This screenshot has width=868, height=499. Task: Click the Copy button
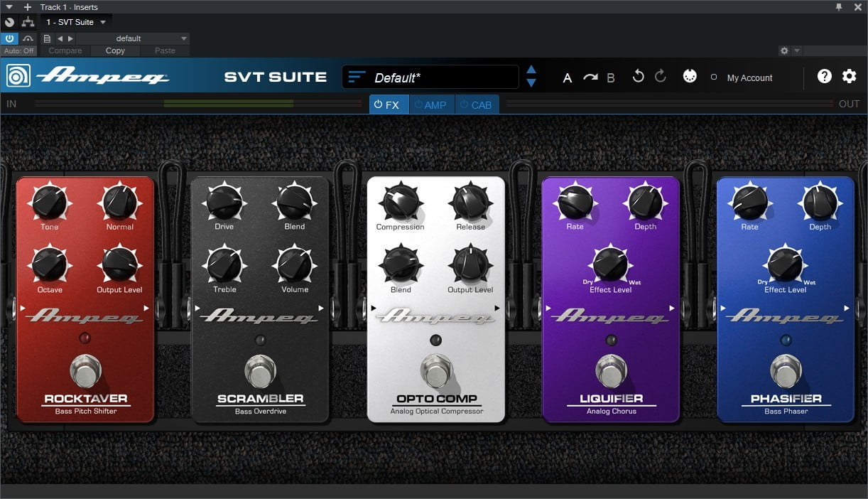115,51
